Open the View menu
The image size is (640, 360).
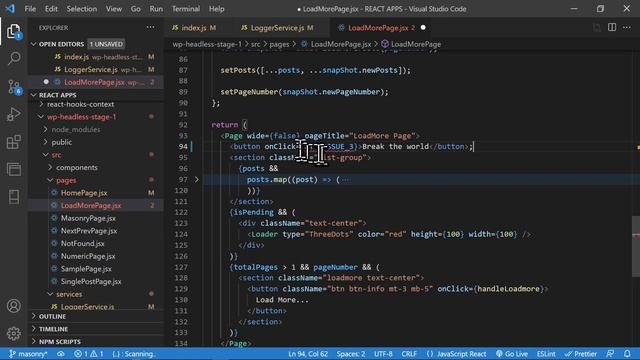[113, 9]
